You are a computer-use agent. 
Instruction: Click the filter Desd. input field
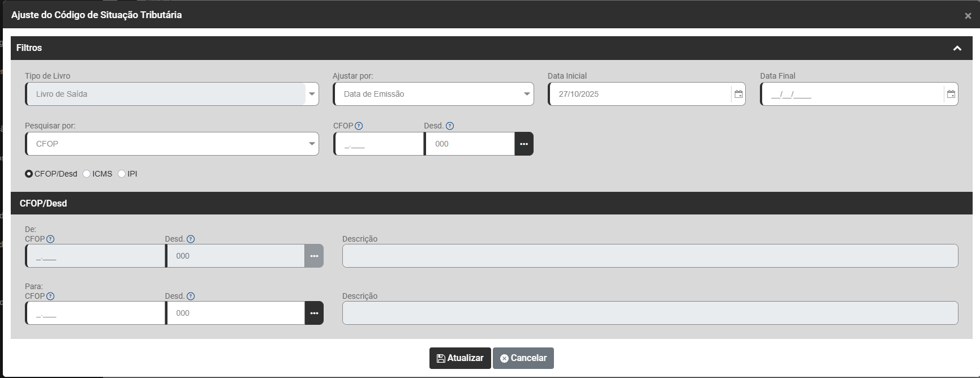click(x=470, y=144)
